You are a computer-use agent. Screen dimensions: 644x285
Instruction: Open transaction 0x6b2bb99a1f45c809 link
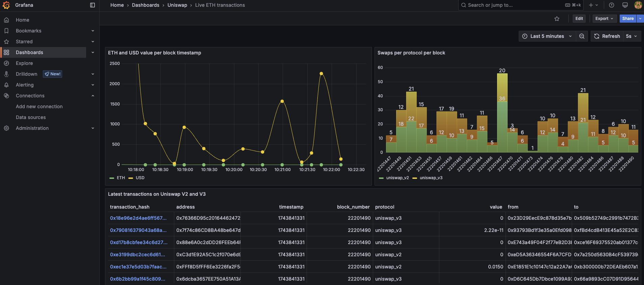pos(137,279)
